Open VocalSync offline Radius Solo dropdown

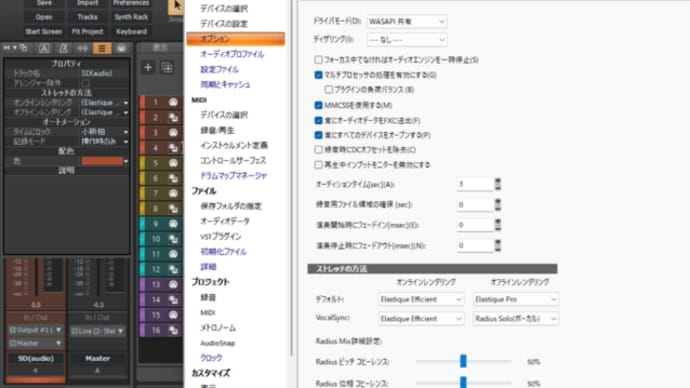pyautogui.click(x=516, y=318)
